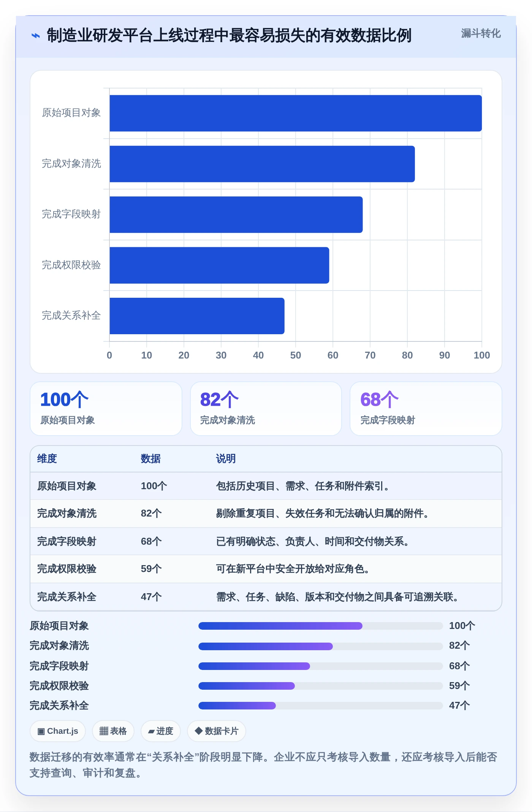
Task: Click the 数据 column header
Action: click(151, 459)
